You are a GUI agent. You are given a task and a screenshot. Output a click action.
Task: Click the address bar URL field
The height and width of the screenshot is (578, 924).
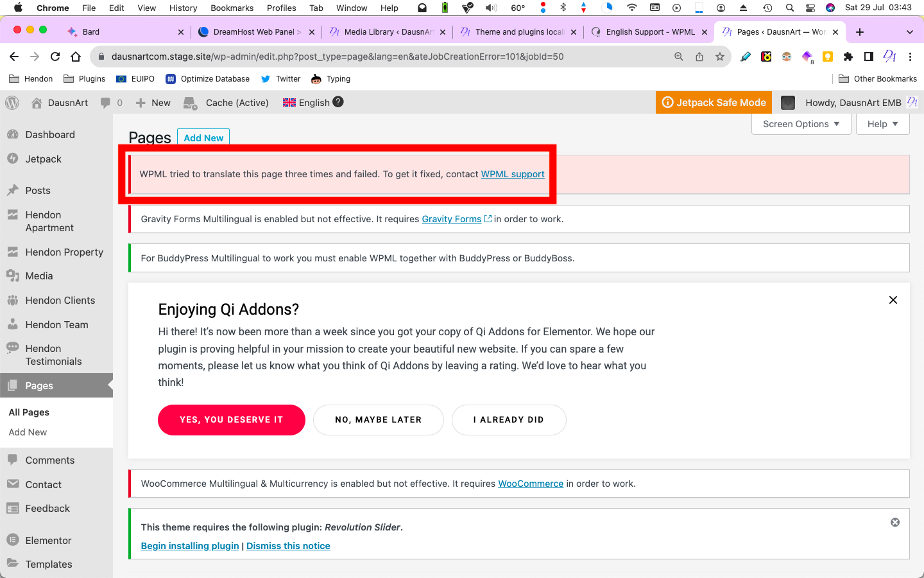(385, 57)
